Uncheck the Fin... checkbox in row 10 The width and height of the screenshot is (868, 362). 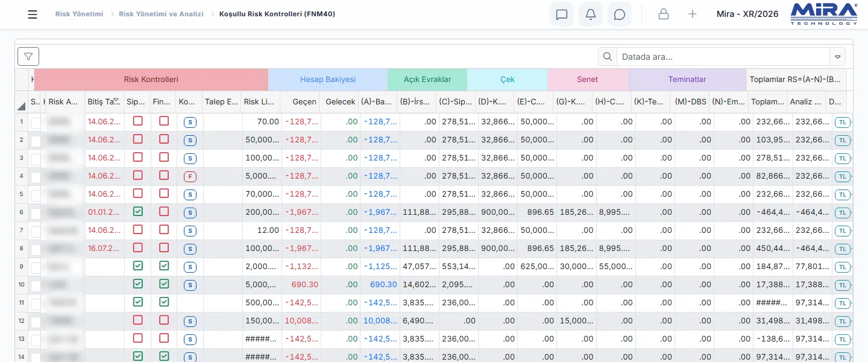(164, 284)
